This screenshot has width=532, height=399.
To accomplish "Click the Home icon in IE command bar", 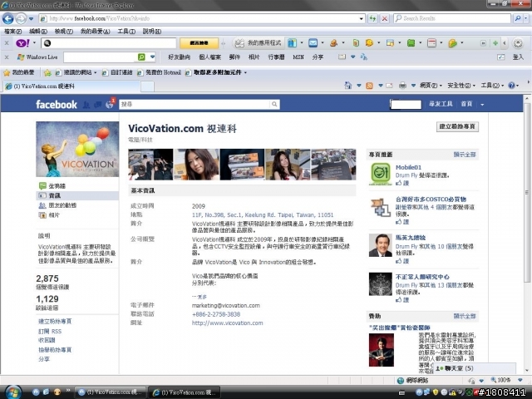I will [x=347, y=86].
